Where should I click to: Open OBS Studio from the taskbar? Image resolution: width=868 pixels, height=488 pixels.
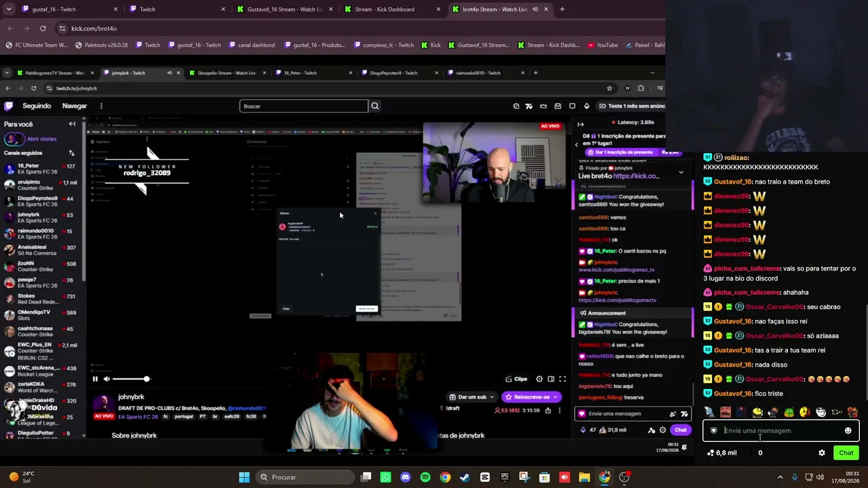click(624, 477)
